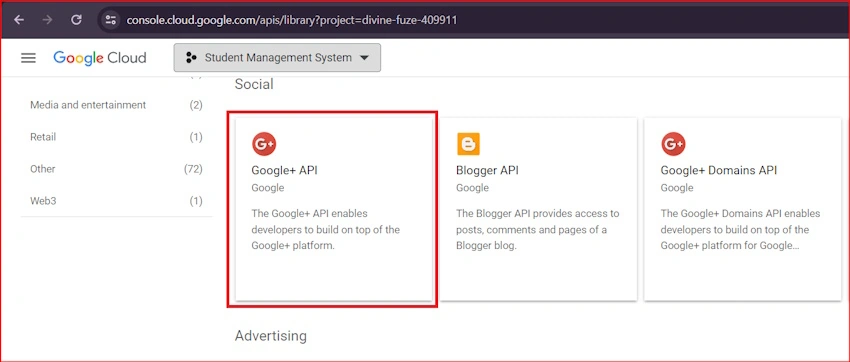This screenshot has width=850, height=362.
Task: Click "Google" publisher under Google+ Domains API
Action: coord(677,188)
